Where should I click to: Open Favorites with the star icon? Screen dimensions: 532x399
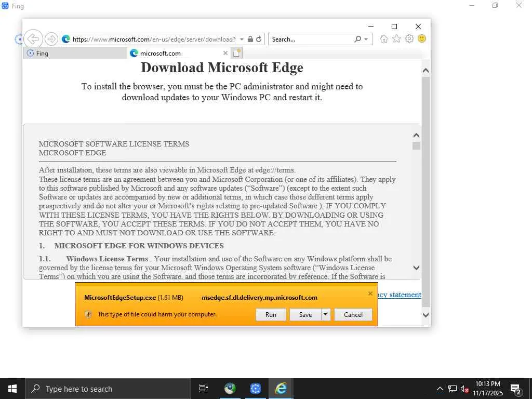[396, 38]
